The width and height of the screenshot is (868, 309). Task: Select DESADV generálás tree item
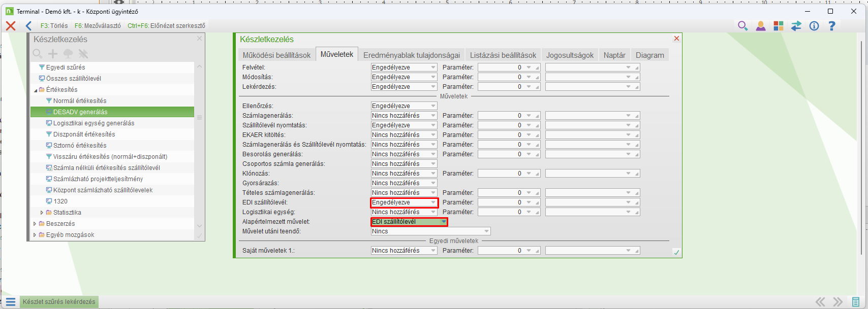112,112
